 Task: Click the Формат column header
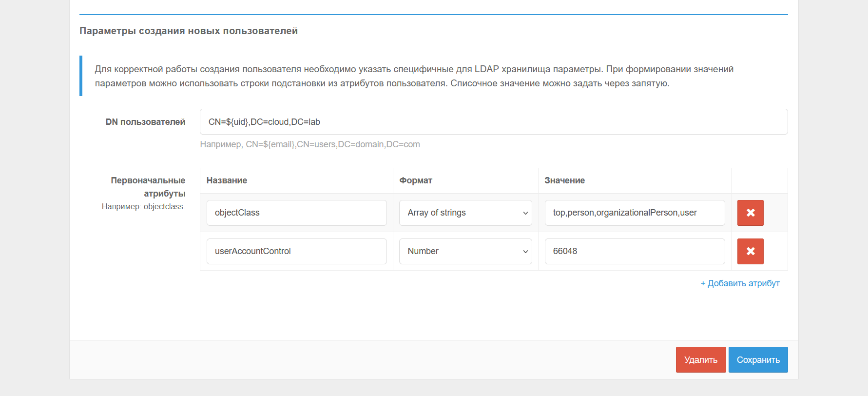[416, 180]
